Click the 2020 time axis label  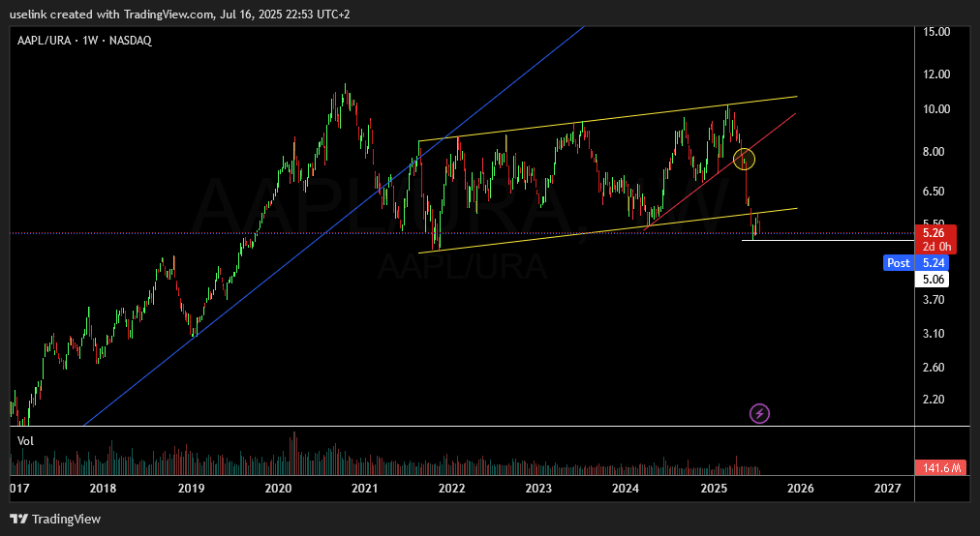tap(278, 489)
